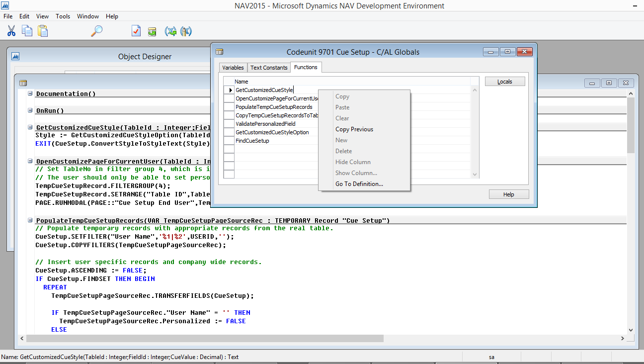
Task: Maximize the code editor window
Action: (610, 83)
